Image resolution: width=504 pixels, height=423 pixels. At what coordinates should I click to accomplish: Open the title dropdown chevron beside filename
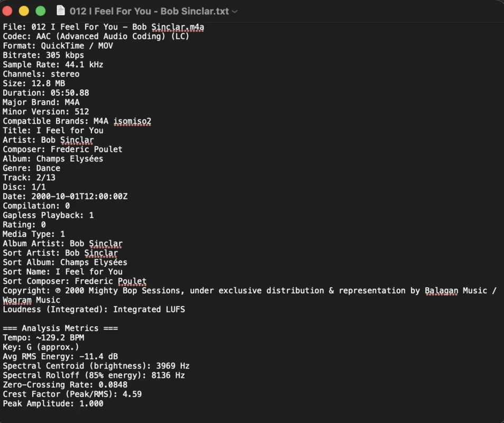pyautogui.click(x=235, y=11)
